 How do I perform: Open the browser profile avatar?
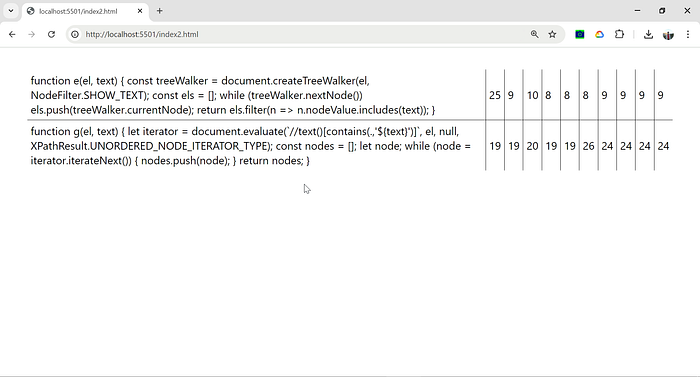[x=668, y=34]
